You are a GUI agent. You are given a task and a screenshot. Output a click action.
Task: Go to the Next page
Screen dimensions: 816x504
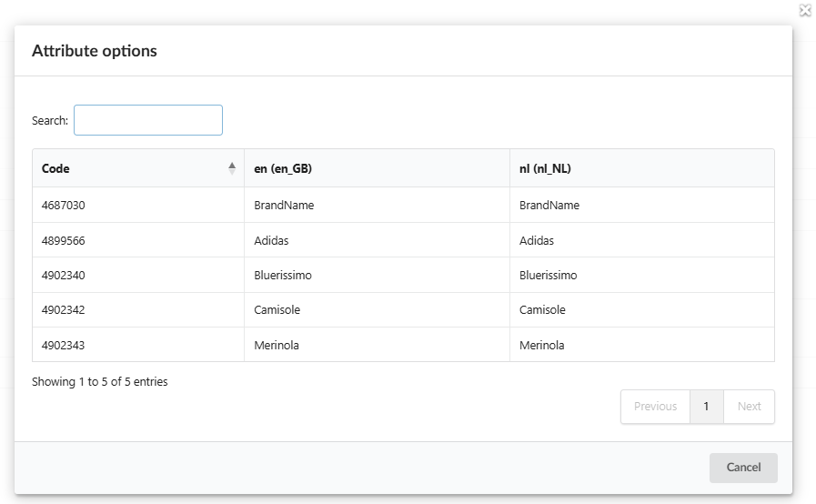point(749,407)
